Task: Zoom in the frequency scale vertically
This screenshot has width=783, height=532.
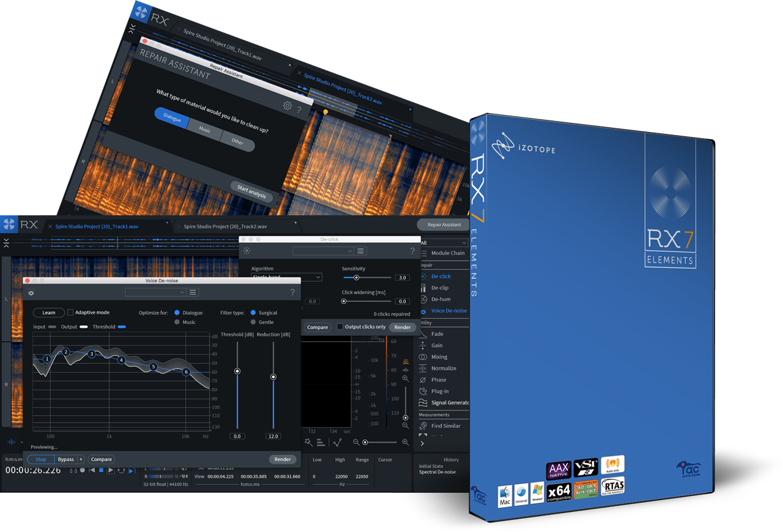Action: [x=406, y=379]
